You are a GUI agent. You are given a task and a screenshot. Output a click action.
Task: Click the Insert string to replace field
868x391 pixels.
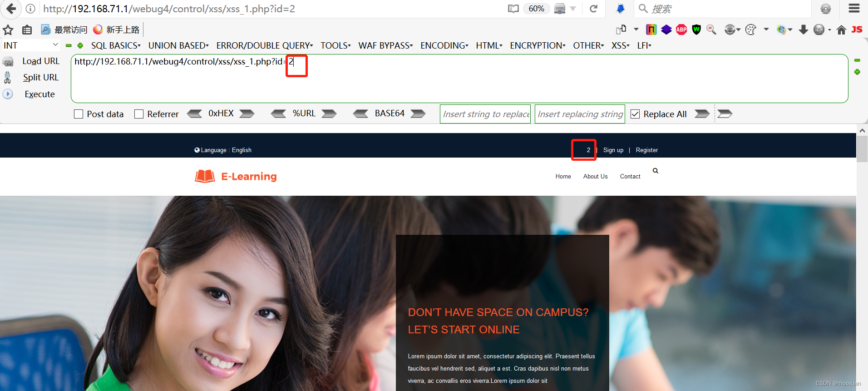[x=485, y=114]
